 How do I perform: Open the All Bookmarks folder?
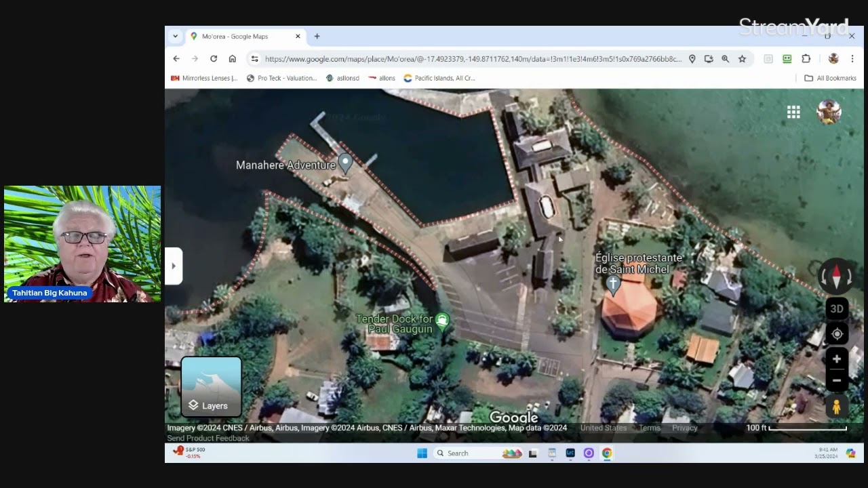(x=830, y=78)
